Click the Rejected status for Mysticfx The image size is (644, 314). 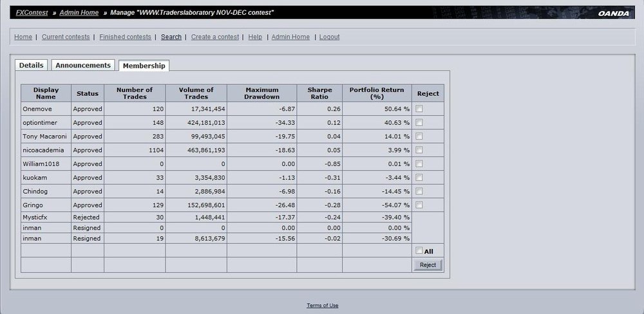click(x=86, y=217)
